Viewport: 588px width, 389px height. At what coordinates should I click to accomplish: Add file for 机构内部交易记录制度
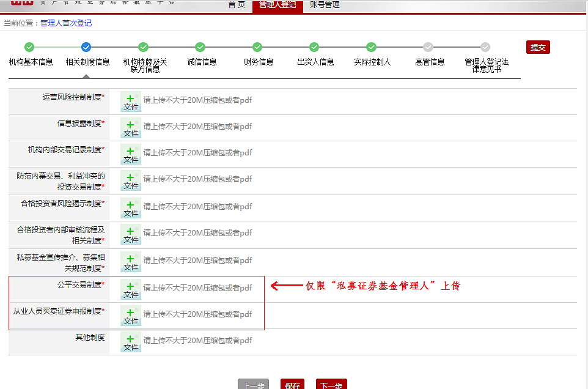[x=131, y=154]
